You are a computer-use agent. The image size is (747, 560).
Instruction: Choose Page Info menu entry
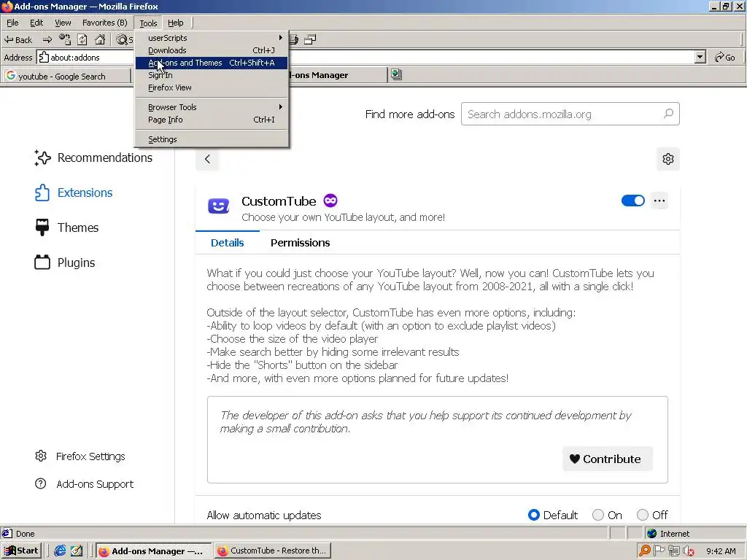(212, 120)
